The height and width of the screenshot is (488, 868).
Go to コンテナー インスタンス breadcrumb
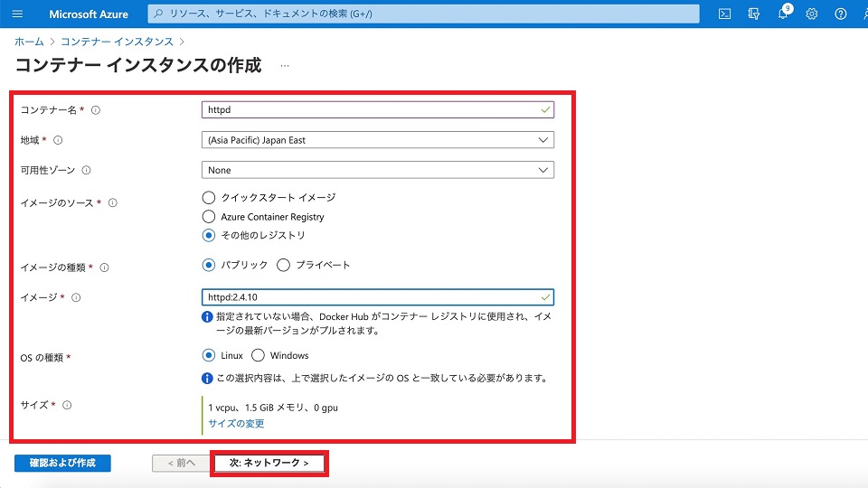click(117, 42)
